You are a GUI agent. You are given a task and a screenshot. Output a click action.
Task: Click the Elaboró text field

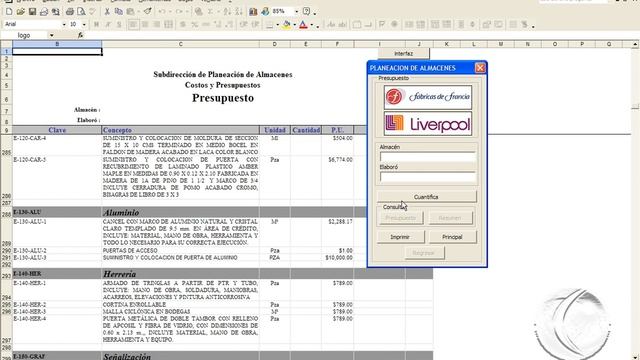[x=427, y=177]
